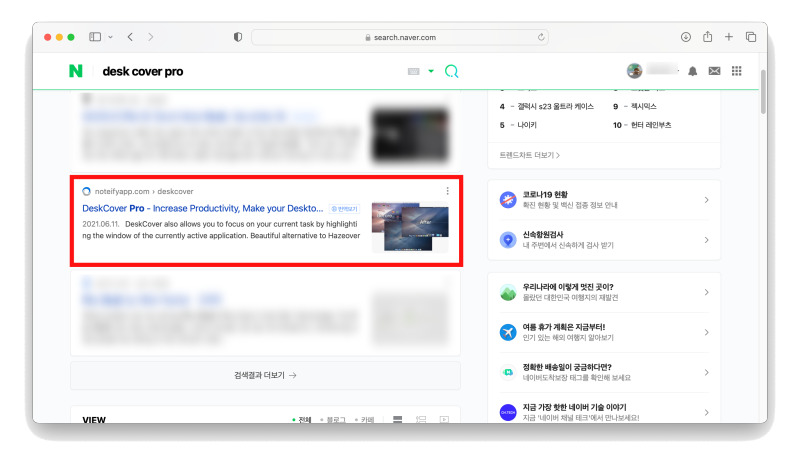
Task: Go forward with Safari forward arrow
Action: point(151,37)
